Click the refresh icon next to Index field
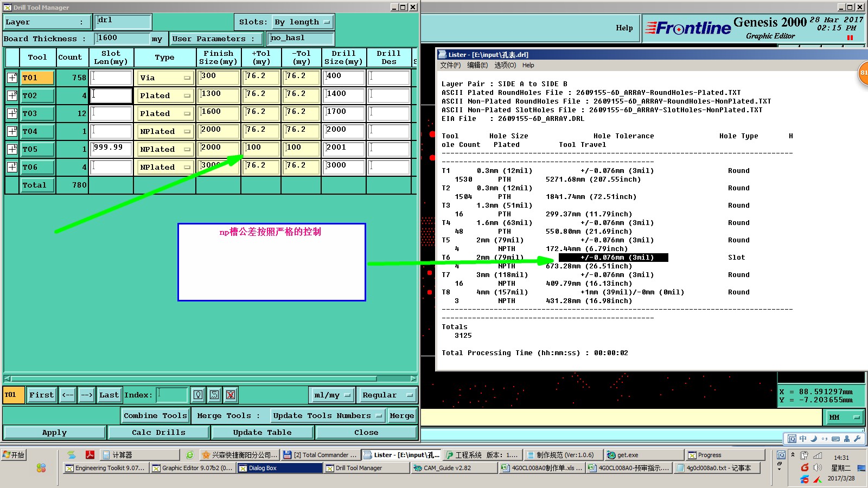This screenshot has height=488, width=868. [214, 395]
